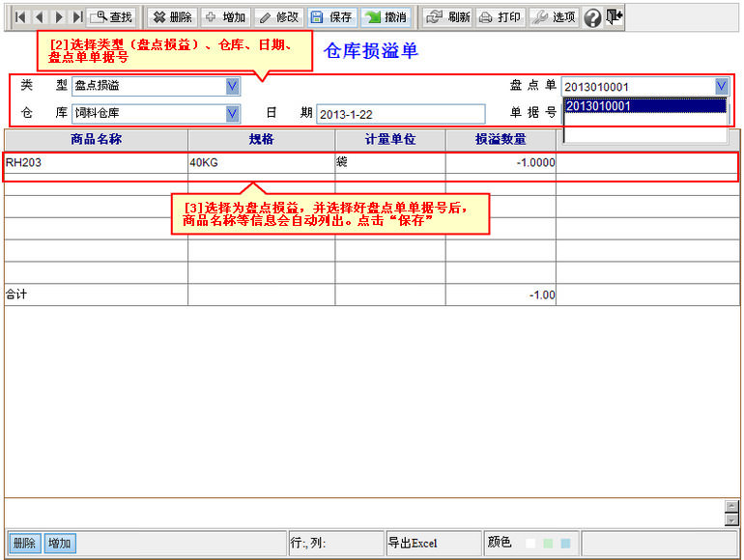Screen dimensions: 744x560
Task: Click the bottom 增加 button
Action: pos(60,544)
